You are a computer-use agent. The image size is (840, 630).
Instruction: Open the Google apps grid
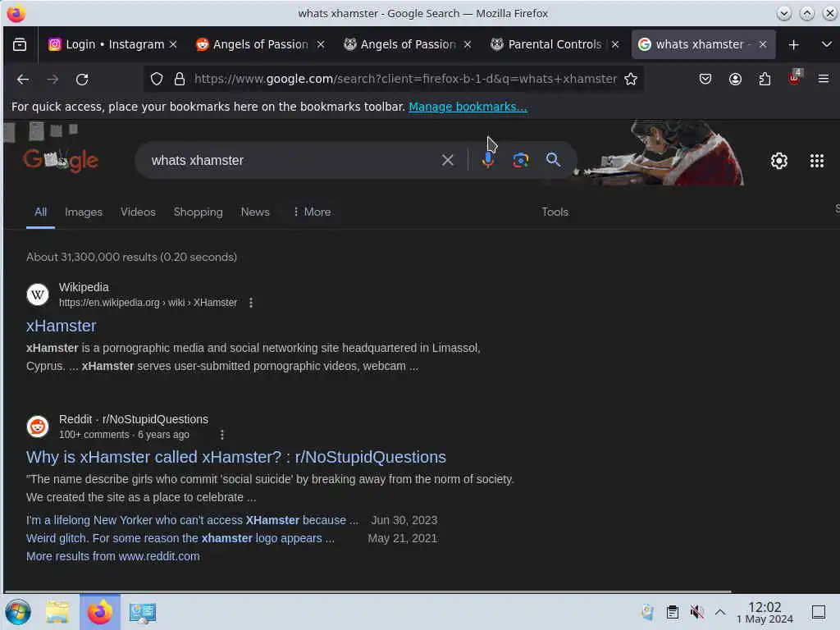pos(816,161)
